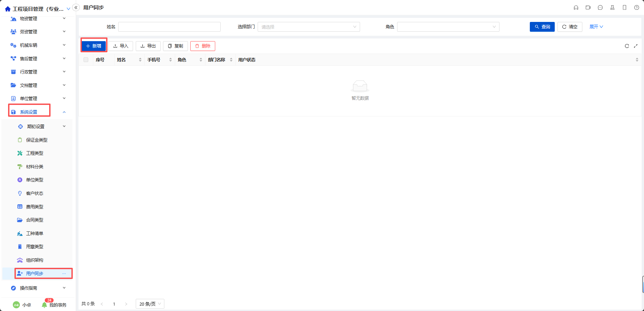Open the 选择部门 dropdown

click(308, 27)
